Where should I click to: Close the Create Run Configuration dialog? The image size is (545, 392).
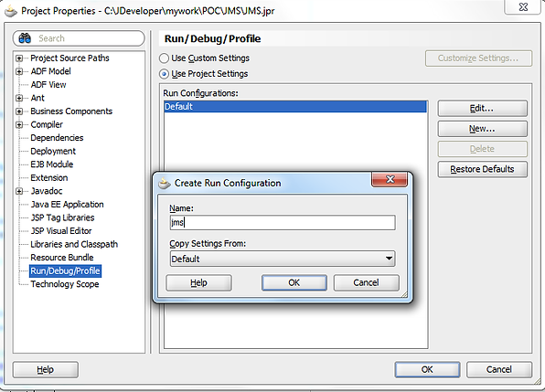point(390,179)
